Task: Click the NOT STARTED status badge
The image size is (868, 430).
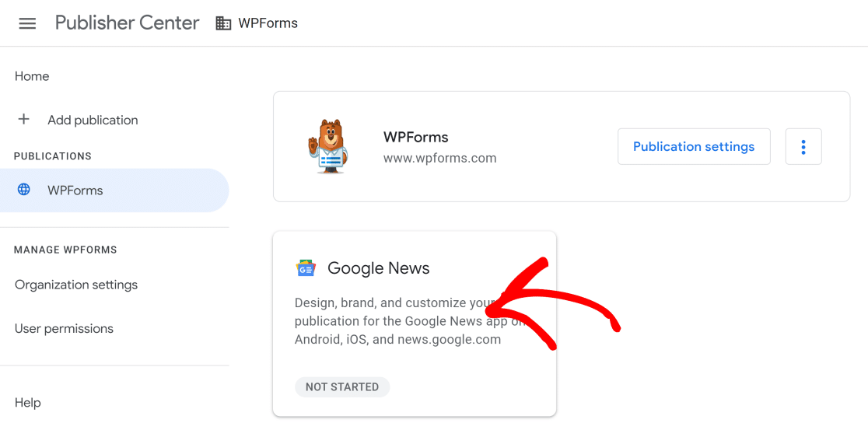Action: pos(342,386)
